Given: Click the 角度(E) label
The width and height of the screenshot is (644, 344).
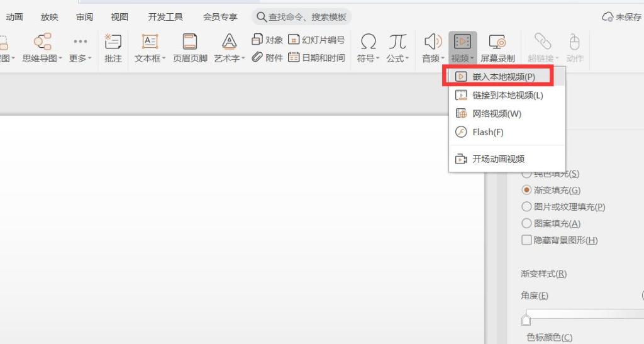Looking at the screenshot, I should click(x=535, y=296).
